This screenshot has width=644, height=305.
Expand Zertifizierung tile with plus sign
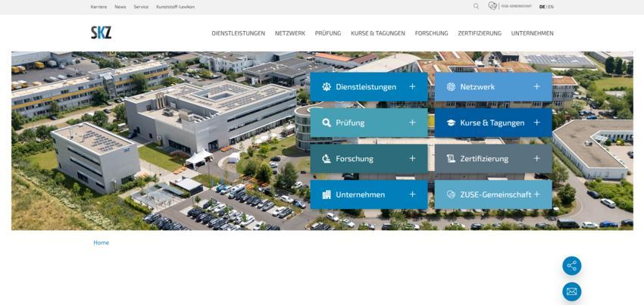coord(536,158)
